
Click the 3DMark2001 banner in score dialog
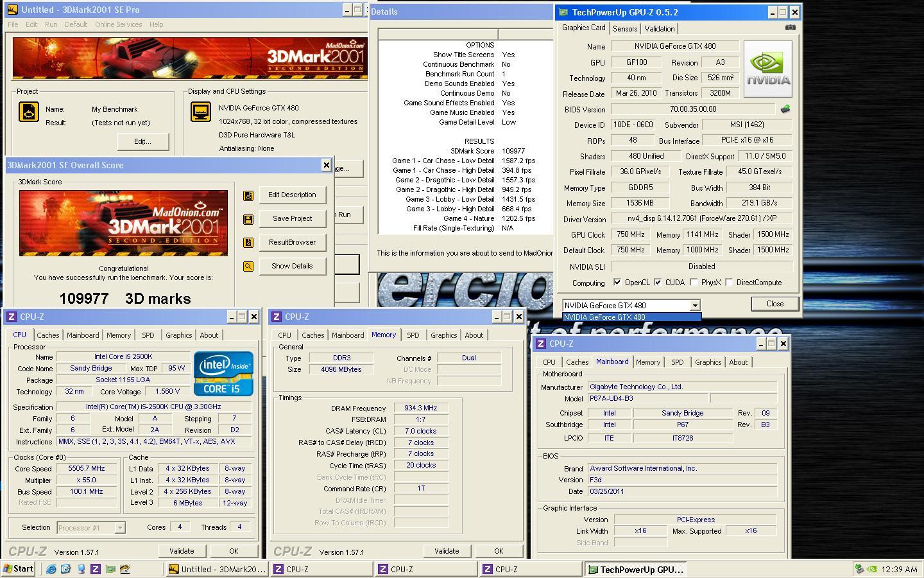point(123,223)
